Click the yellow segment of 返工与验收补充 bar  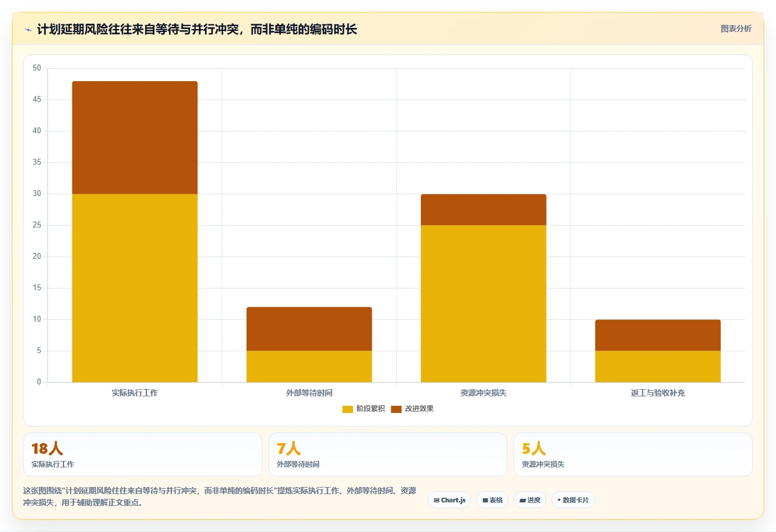click(x=657, y=366)
